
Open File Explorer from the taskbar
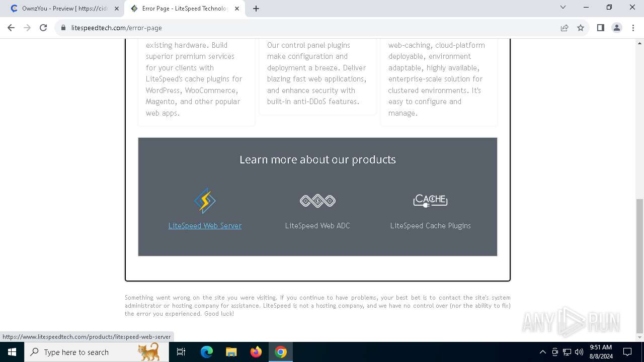pos(231,352)
